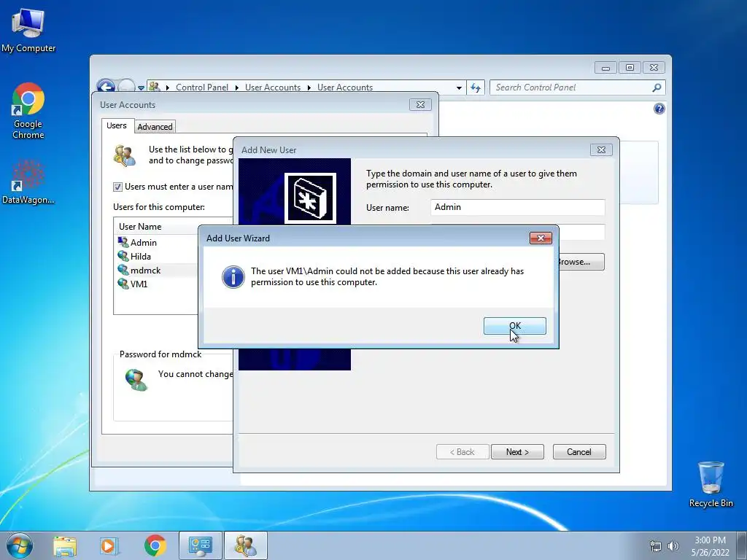Open the dropdown arrow after Control Panel breadcrumb

tap(237, 87)
